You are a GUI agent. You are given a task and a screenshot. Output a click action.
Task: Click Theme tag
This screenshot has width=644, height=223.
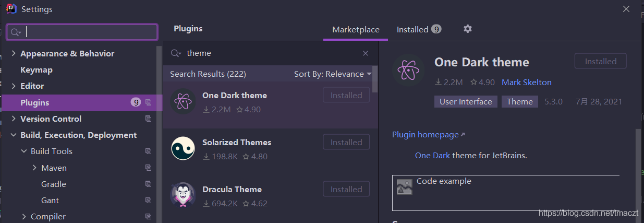click(x=520, y=101)
